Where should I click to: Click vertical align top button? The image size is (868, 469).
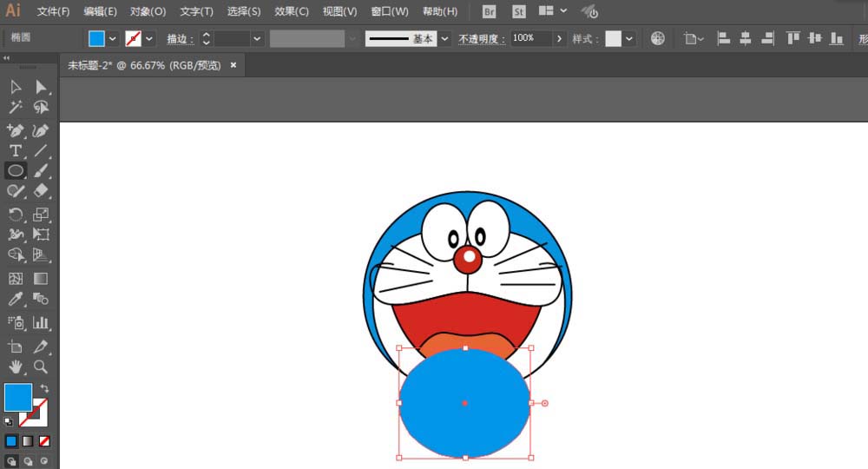792,38
